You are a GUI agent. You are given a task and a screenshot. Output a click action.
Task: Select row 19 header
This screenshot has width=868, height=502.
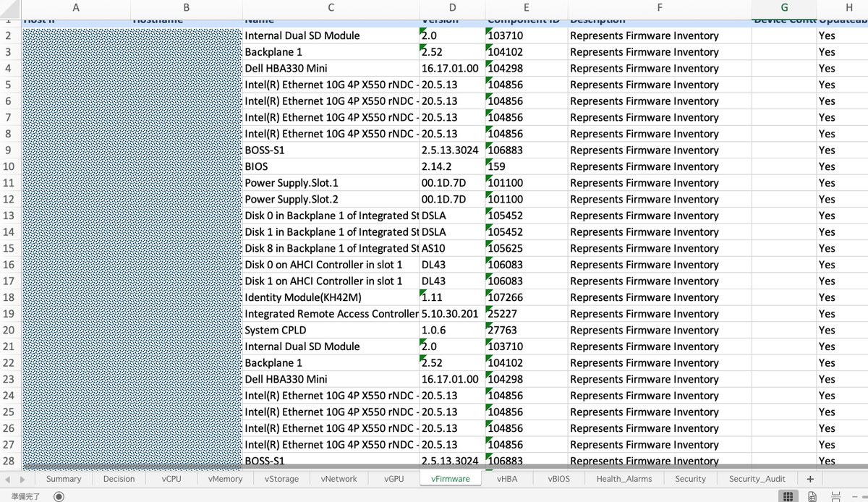pyautogui.click(x=9, y=314)
